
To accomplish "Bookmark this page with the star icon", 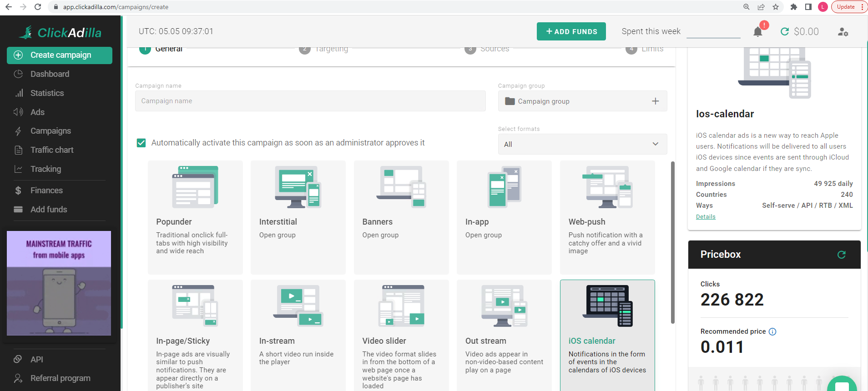I will 776,7.
